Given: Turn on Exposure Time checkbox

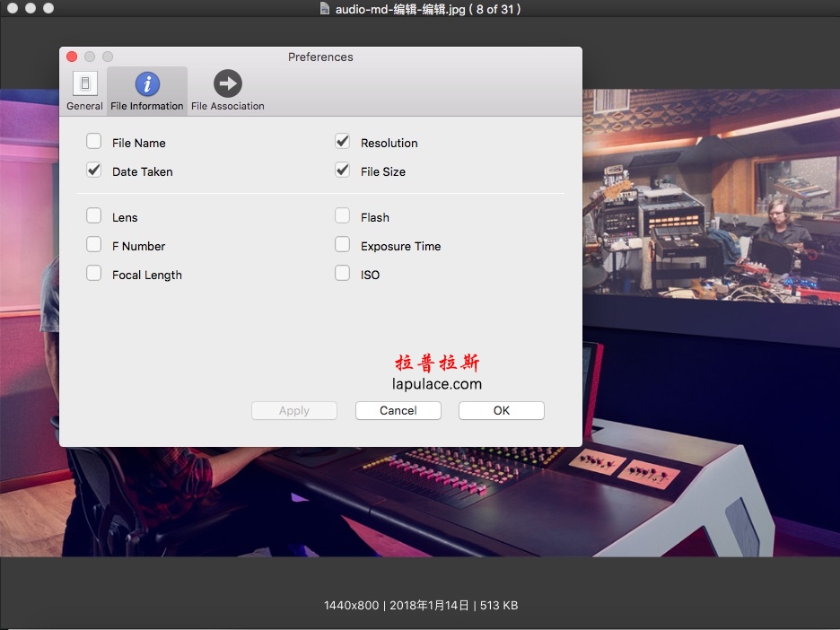Looking at the screenshot, I should click(x=342, y=245).
